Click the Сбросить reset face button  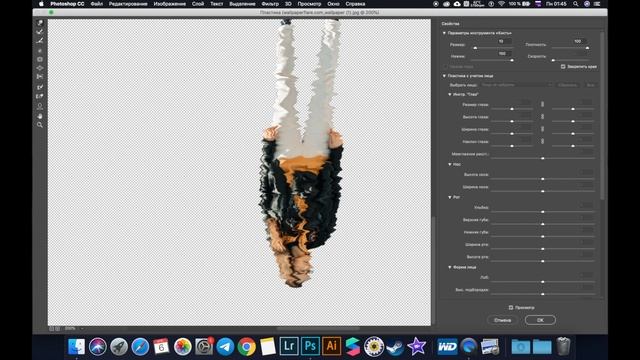pyautogui.click(x=568, y=85)
